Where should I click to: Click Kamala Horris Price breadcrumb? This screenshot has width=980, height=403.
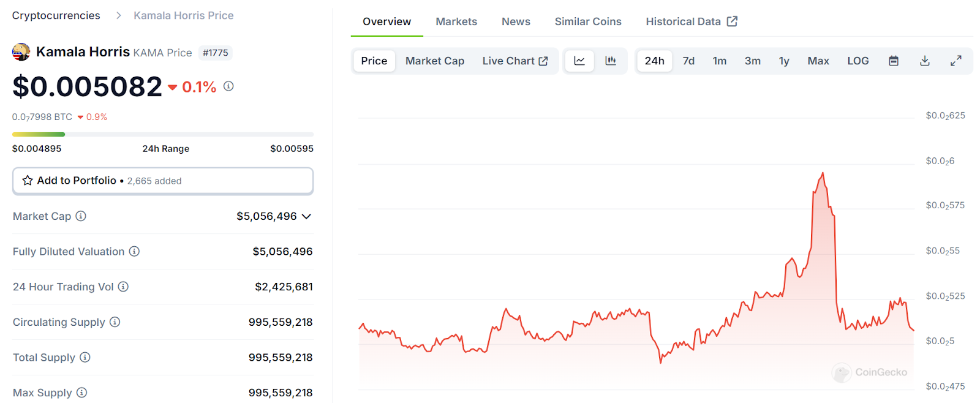click(x=184, y=15)
